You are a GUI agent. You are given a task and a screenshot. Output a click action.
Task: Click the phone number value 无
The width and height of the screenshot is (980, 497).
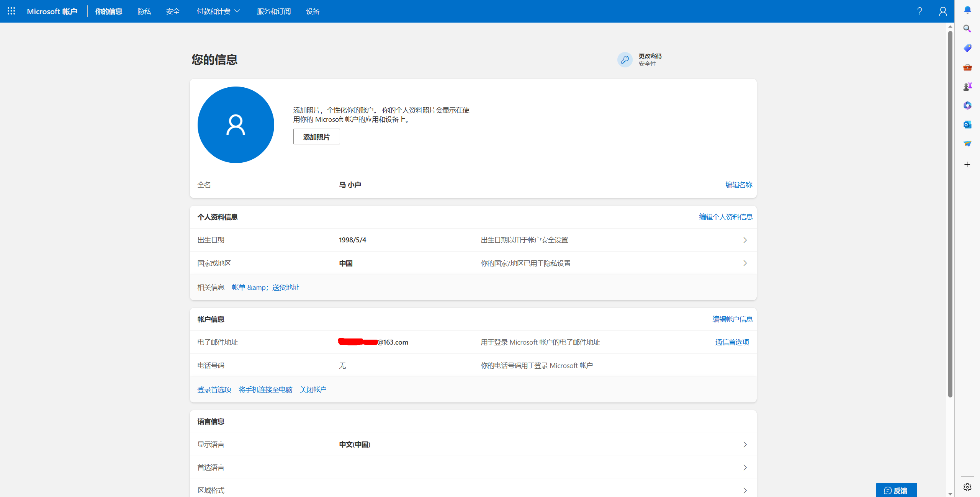point(342,366)
